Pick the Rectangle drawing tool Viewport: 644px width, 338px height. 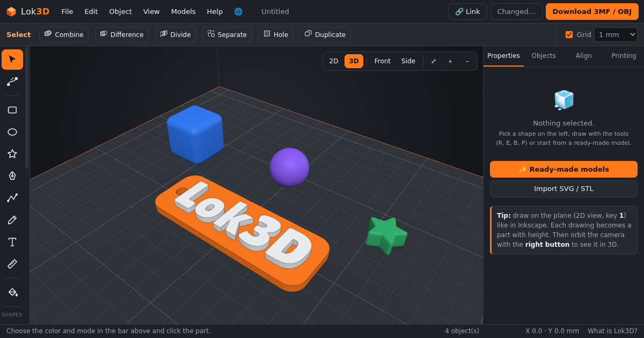coord(12,110)
